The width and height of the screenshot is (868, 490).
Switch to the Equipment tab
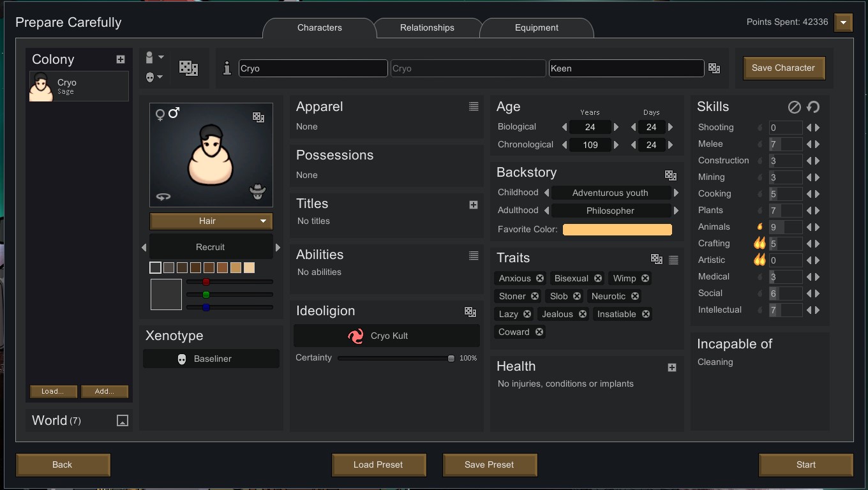coord(537,28)
